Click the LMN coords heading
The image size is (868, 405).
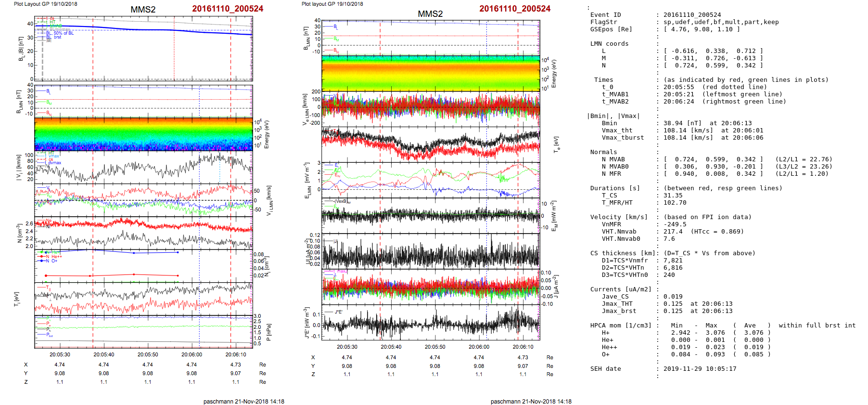coord(609,44)
